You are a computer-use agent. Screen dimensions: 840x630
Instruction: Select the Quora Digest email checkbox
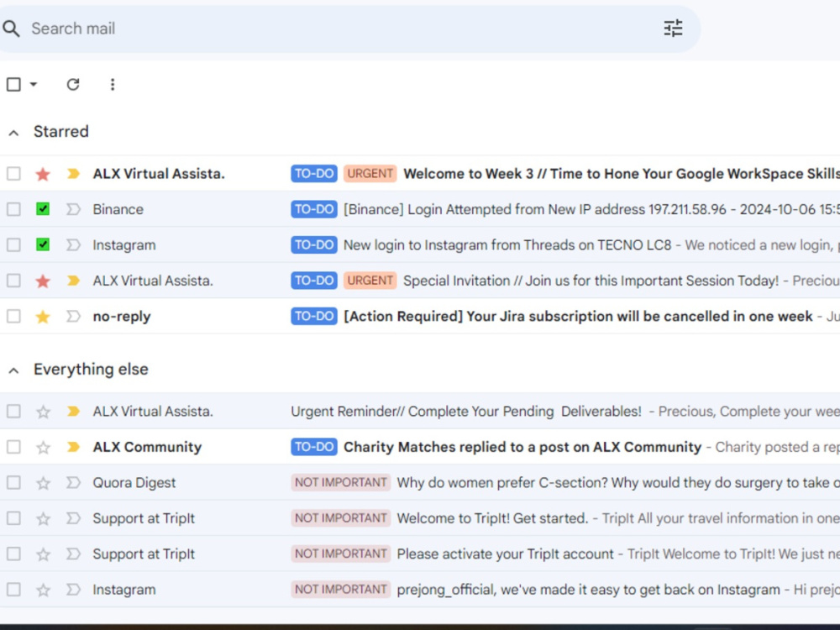point(13,483)
